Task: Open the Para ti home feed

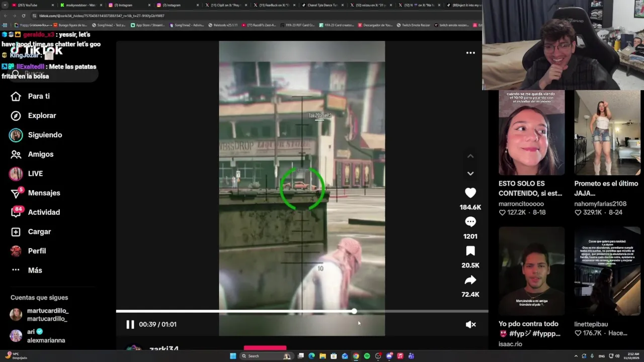Action: click(31, 96)
